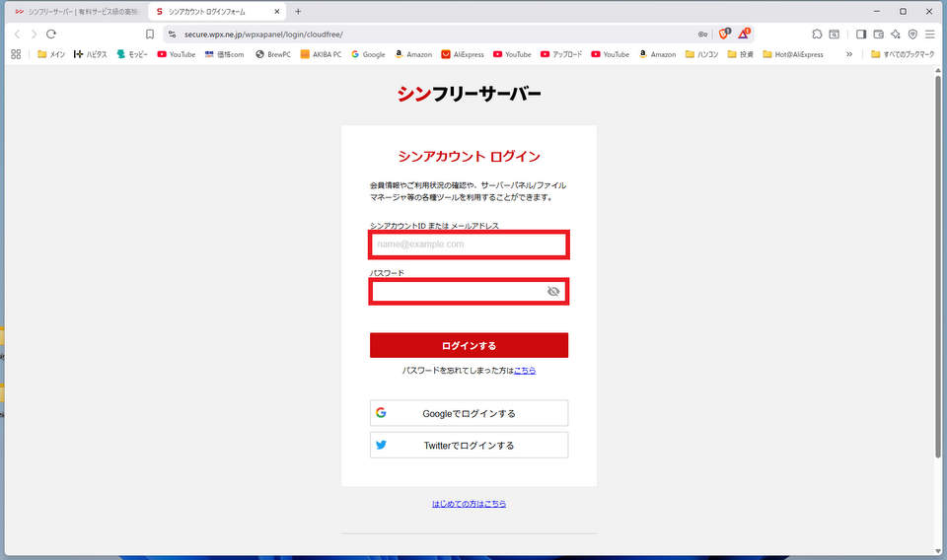Click the saved passwords key icon
The image size is (947, 560).
(702, 34)
